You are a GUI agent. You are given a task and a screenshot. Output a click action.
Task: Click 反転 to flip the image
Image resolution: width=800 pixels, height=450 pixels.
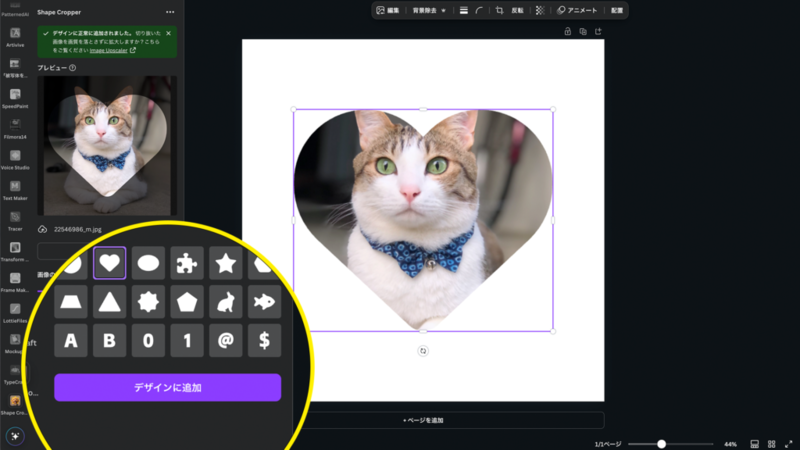click(517, 10)
